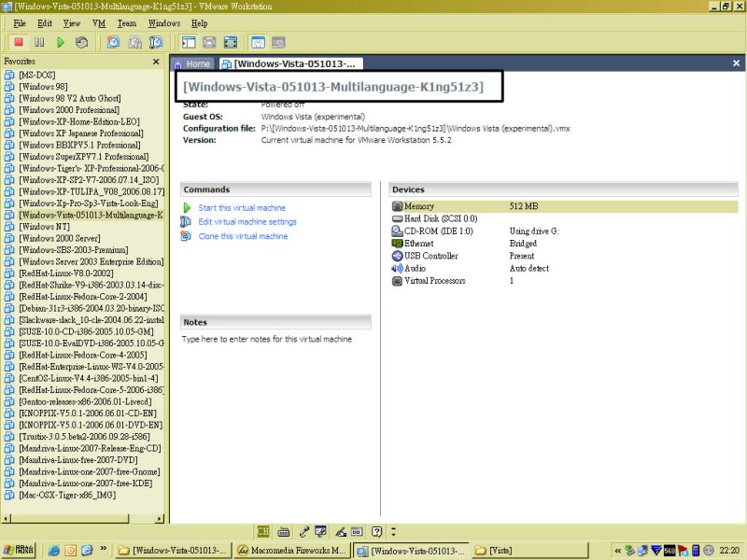Select the Ethernet device row
The image size is (747, 560).
pyautogui.click(x=565, y=244)
